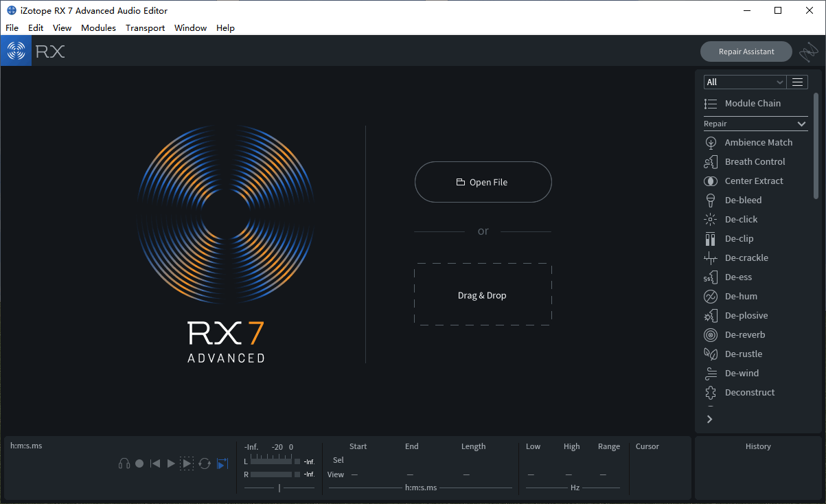Click the folder icon in Open File
The width and height of the screenshot is (826, 504).
click(461, 183)
